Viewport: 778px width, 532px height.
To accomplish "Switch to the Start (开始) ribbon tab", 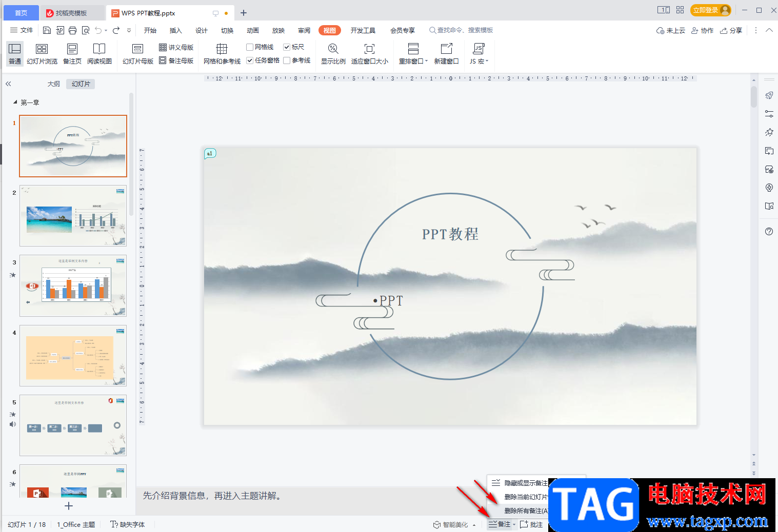I will coord(150,30).
